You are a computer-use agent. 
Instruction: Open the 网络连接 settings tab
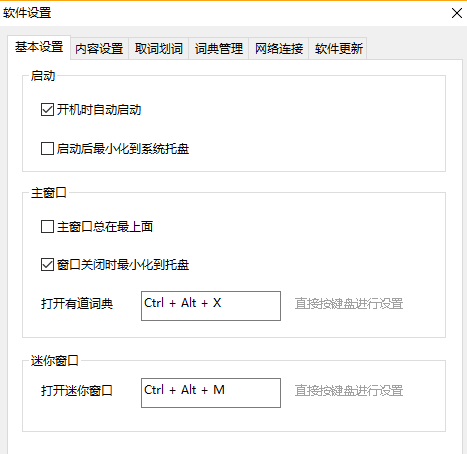pyautogui.click(x=279, y=49)
